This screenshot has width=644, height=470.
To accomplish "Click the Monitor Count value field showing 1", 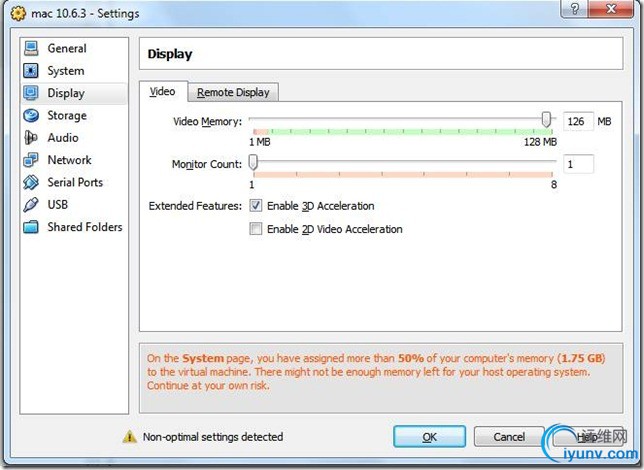I will point(578,164).
